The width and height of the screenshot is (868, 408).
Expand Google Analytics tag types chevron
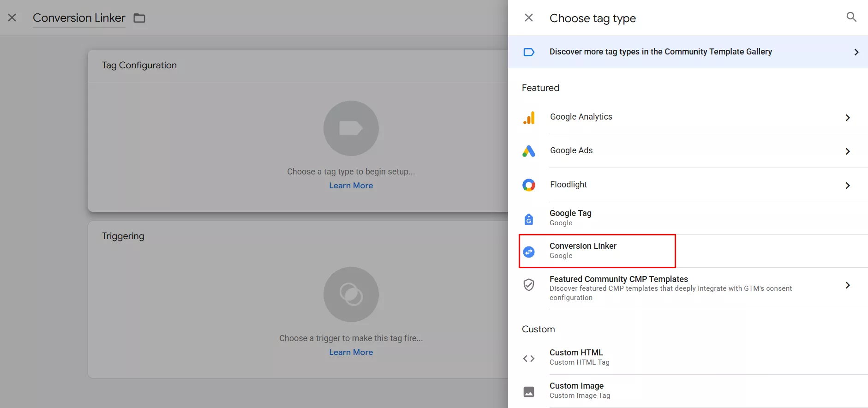tap(848, 118)
